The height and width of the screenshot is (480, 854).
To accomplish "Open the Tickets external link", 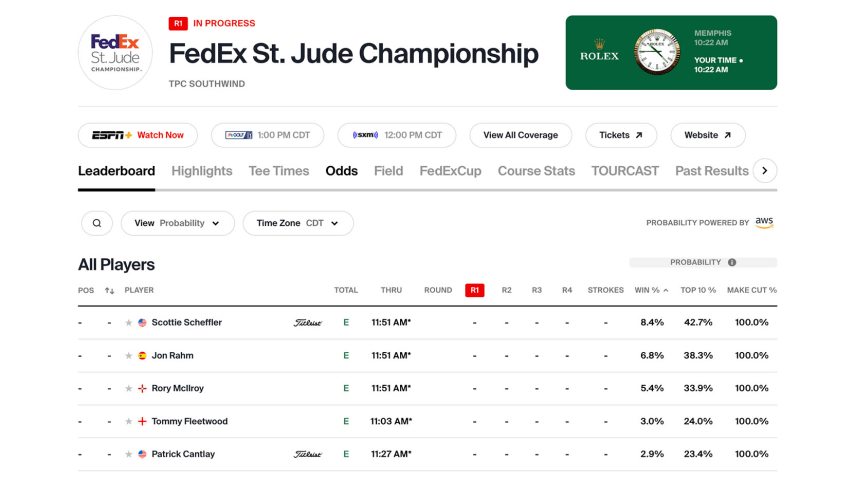I will point(621,135).
